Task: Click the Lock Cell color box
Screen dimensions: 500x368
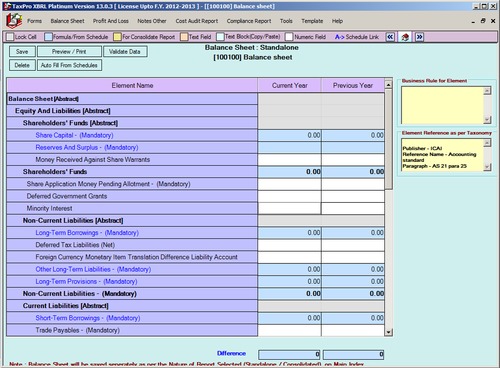Action: click(x=10, y=37)
